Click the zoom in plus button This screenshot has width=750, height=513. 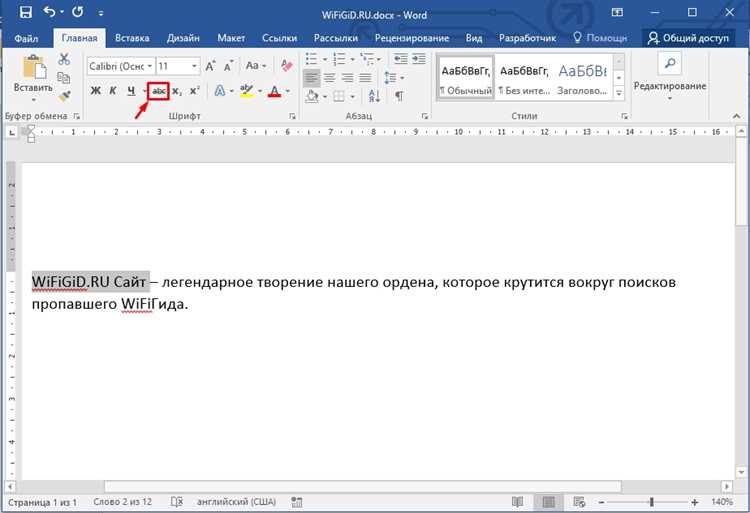pyautogui.click(x=695, y=502)
